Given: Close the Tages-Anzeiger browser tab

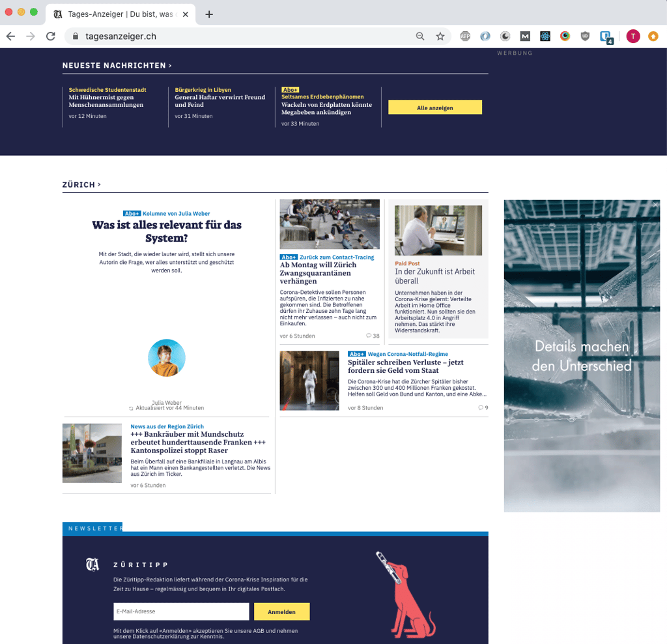Looking at the screenshot, I should pyautogui.click(x=186, y=14).
